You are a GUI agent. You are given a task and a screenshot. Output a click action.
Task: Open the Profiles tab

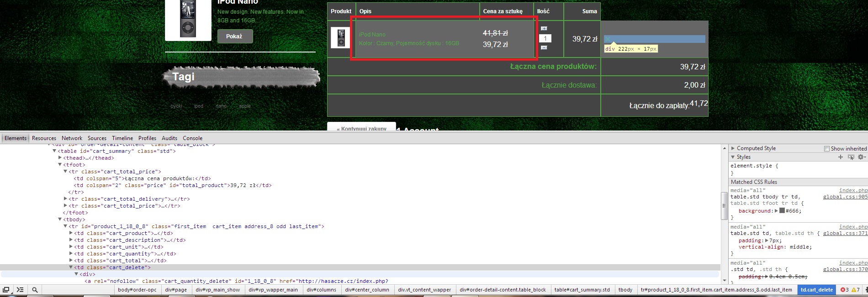click(147, 138)
